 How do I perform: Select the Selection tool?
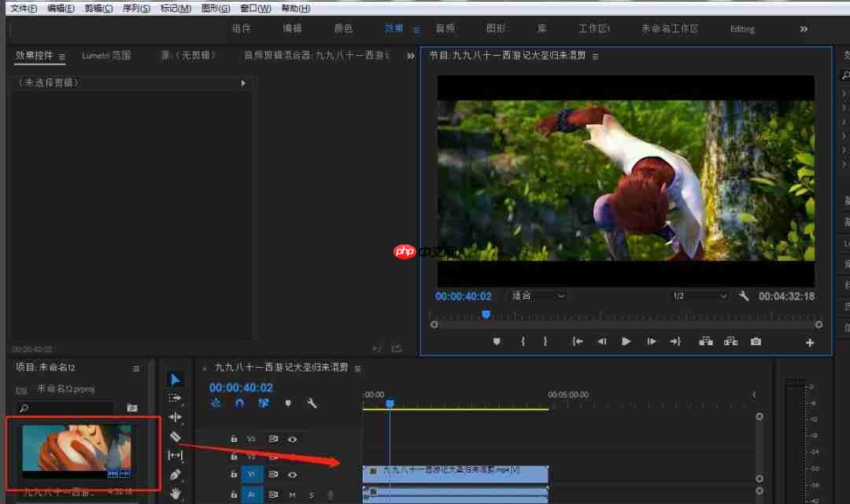[175, 378]
